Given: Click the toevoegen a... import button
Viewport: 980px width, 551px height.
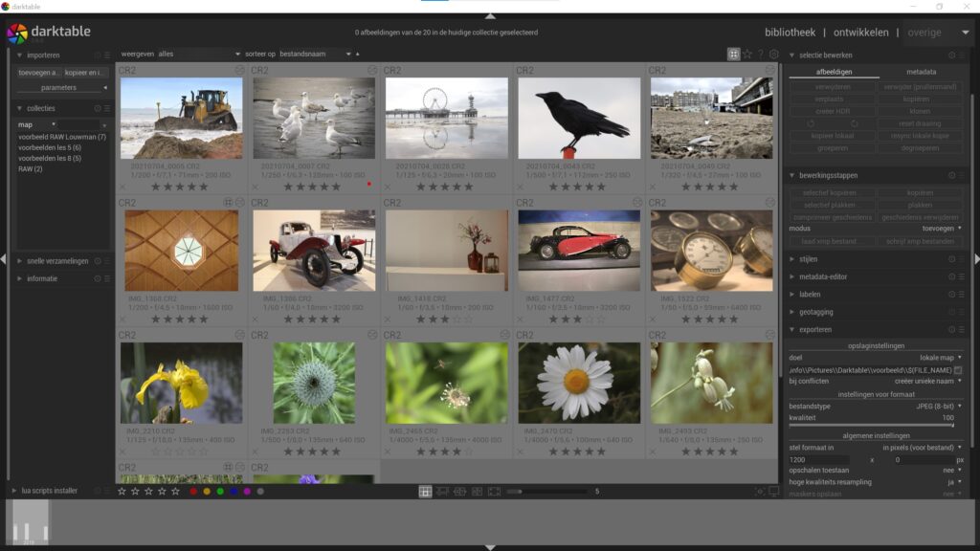Looking at the screenshot, I should pos(38,73).
